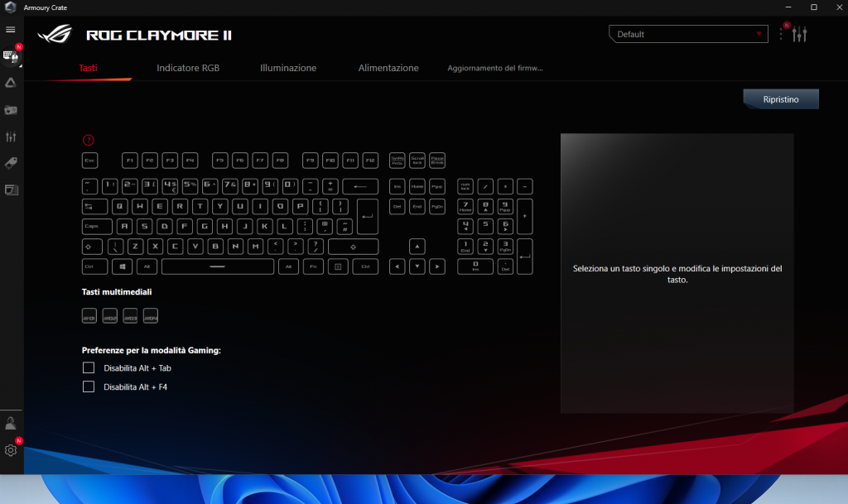Select the Scroll Lock key on the layout

click(417, 161)
